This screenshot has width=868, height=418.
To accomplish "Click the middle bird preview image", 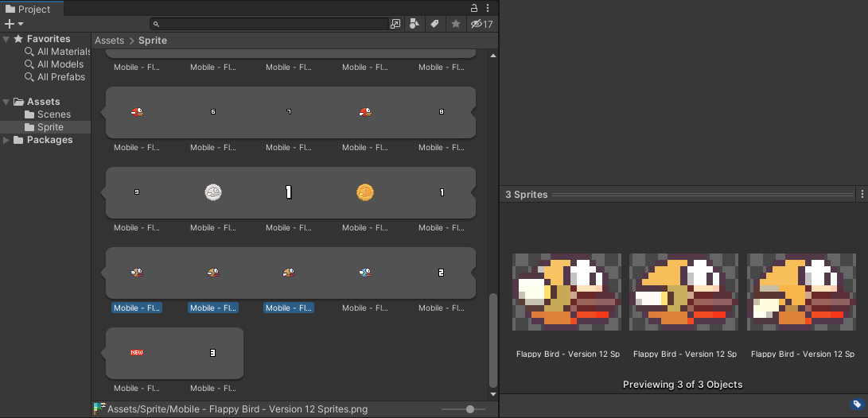I will [x=683, y=292].
